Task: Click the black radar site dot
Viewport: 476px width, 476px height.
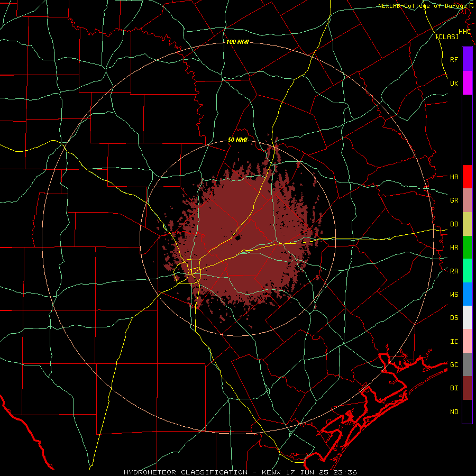Action: (238, 238)
